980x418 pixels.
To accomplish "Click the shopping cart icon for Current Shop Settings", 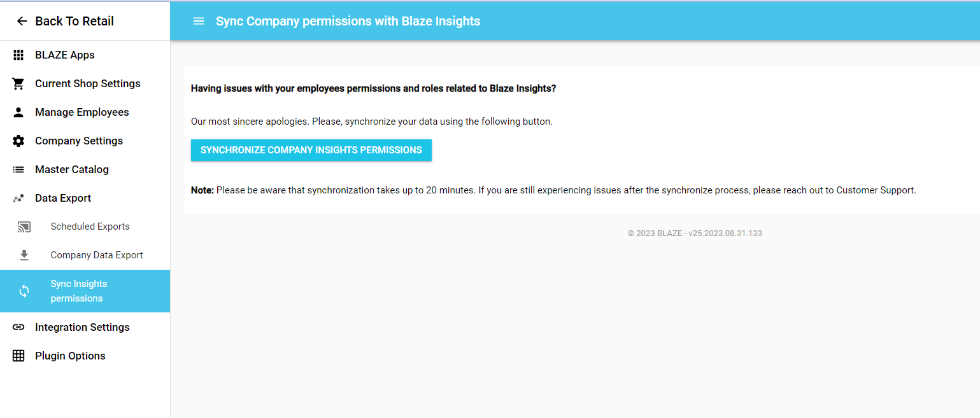I will [18, 83].
